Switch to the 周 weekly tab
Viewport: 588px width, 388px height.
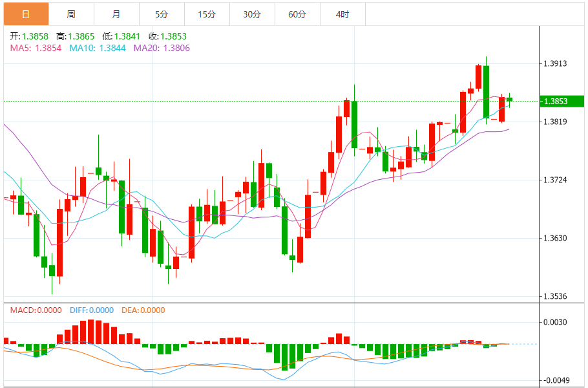point(71,14)
